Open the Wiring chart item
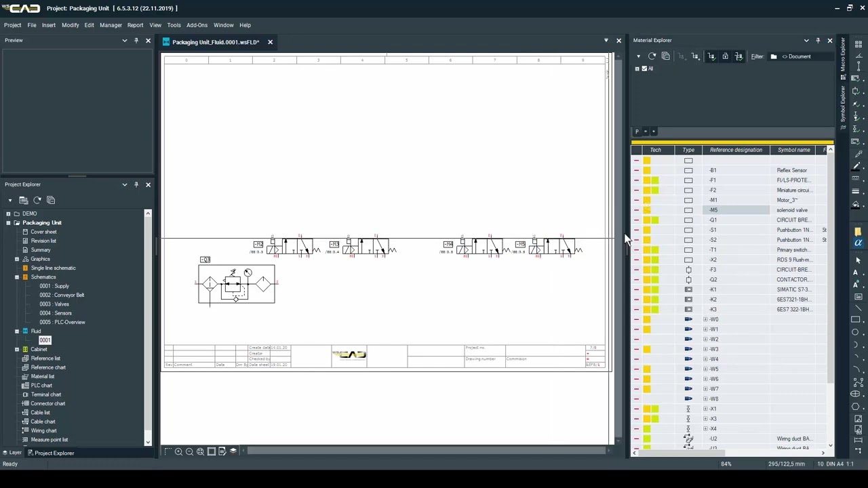868x488 pixels. click(43, 430)
